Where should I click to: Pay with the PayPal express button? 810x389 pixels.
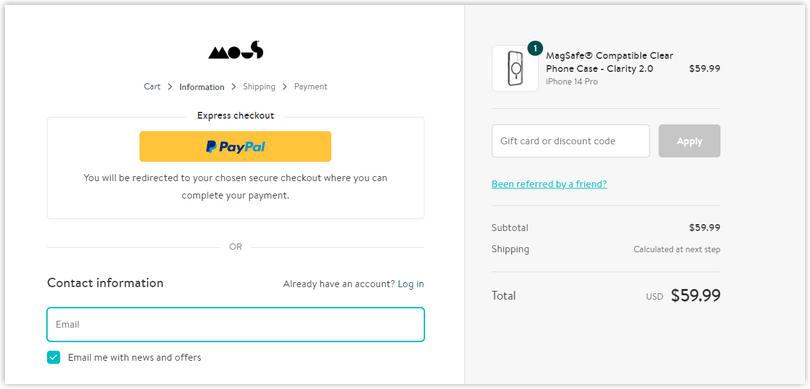pos(235,147)
